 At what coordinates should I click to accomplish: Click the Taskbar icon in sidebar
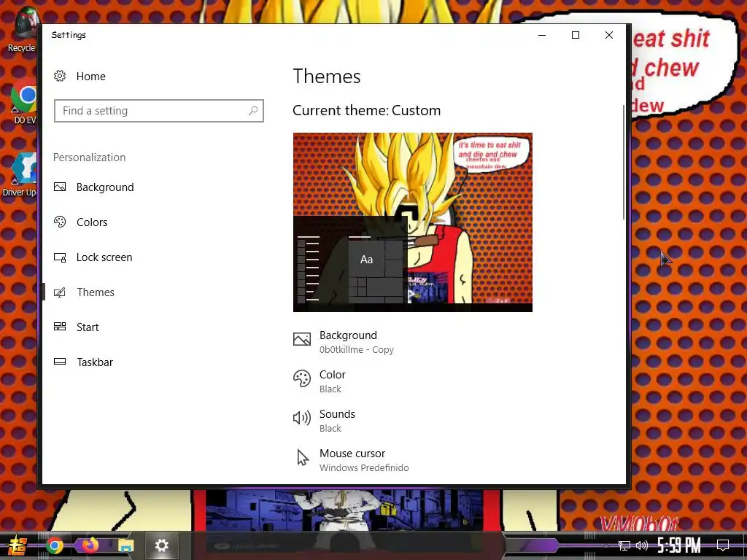tap(60, 362)
